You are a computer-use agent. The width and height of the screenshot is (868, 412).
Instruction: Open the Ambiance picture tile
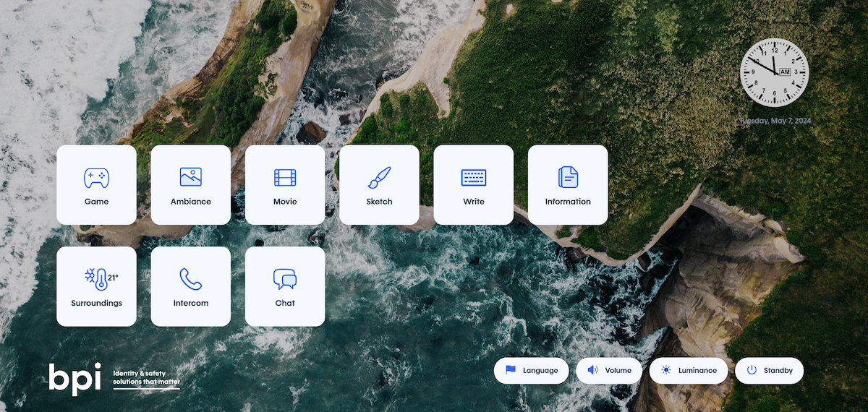point(191,185)
